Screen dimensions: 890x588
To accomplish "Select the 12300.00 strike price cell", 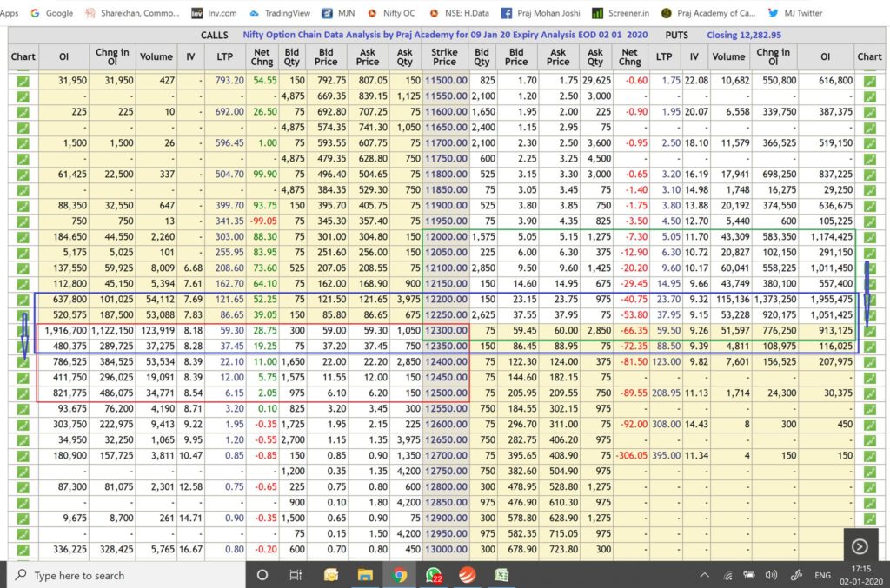I will click(x=444, y=330).
